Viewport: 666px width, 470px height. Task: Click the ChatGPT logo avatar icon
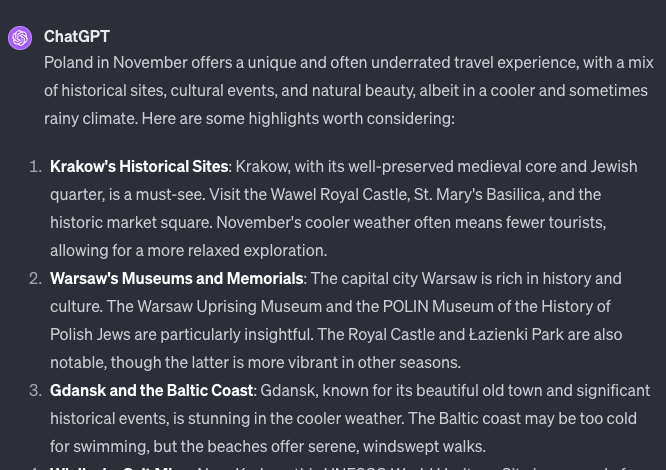(x=20, y=38)
